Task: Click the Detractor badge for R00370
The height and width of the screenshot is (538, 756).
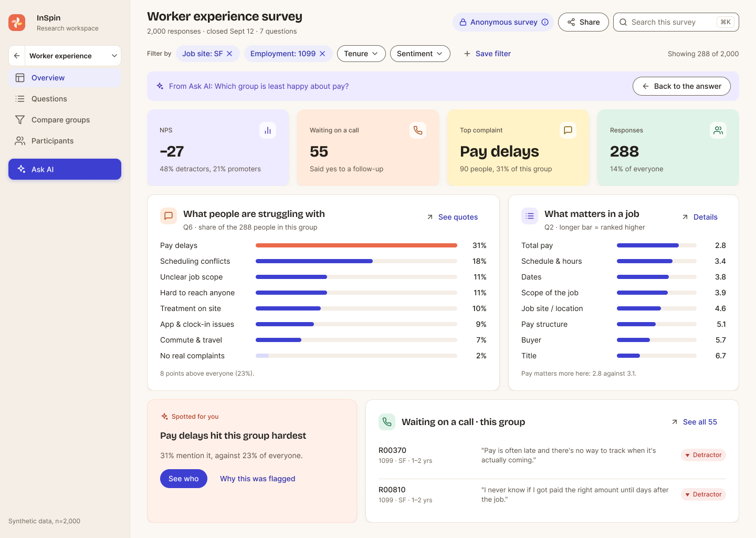Action: click(x=703, y=455)
